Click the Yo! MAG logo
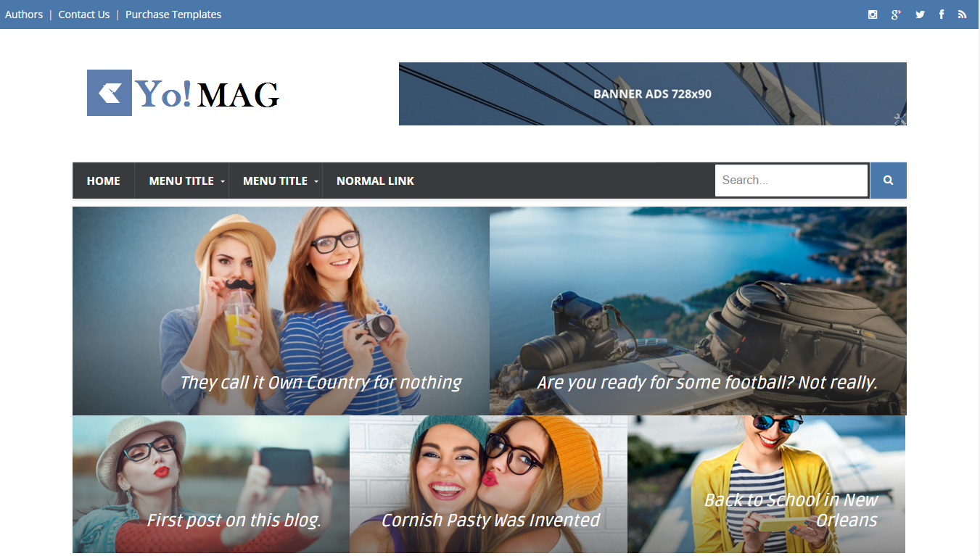The height and width of the screenshot is (556, 980). coord(184,93)
